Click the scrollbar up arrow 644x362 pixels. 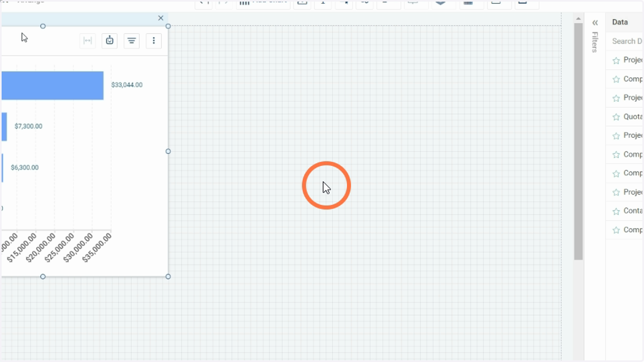pos(578,19)
